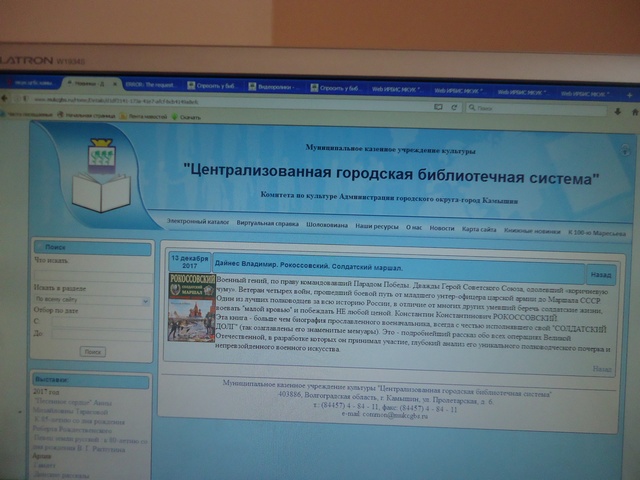Click the Kamyshin coat of arms emblem
The image size is (640, 480).
(102, 156)
